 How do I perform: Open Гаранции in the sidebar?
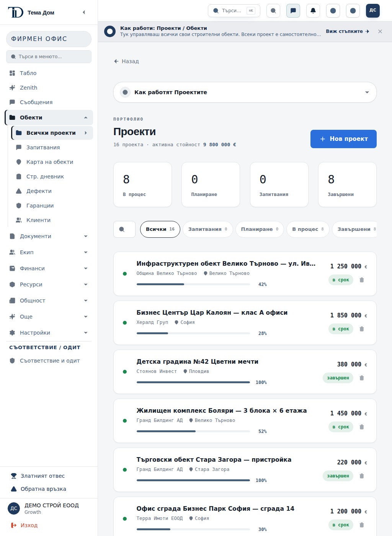coord(52,206)
